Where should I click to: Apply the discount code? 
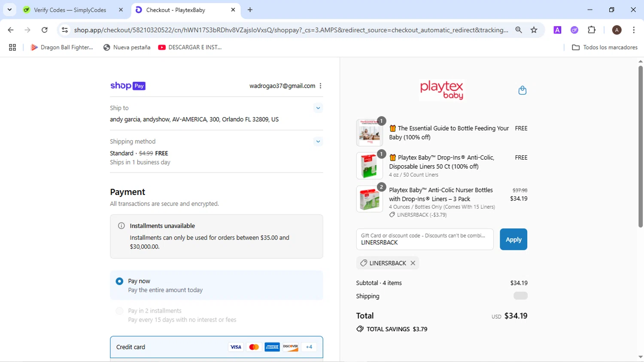point(513,239)
